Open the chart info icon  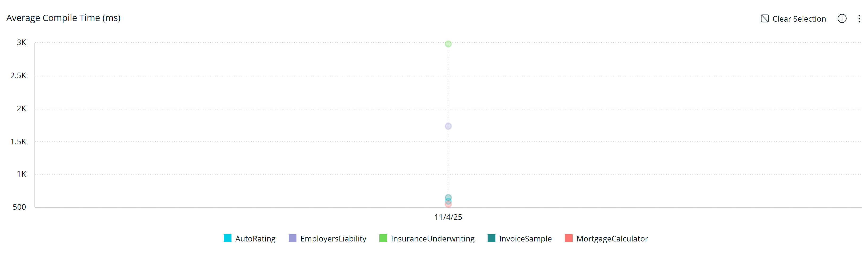click(x=842, y=19)
